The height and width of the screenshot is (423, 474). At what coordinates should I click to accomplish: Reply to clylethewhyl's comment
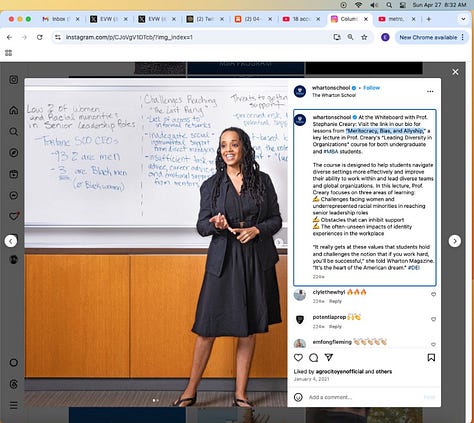(x=335, y=301)
